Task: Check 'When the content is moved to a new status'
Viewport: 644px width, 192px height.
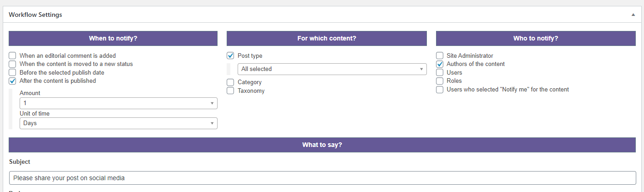Action: click(x=13, y=64)
